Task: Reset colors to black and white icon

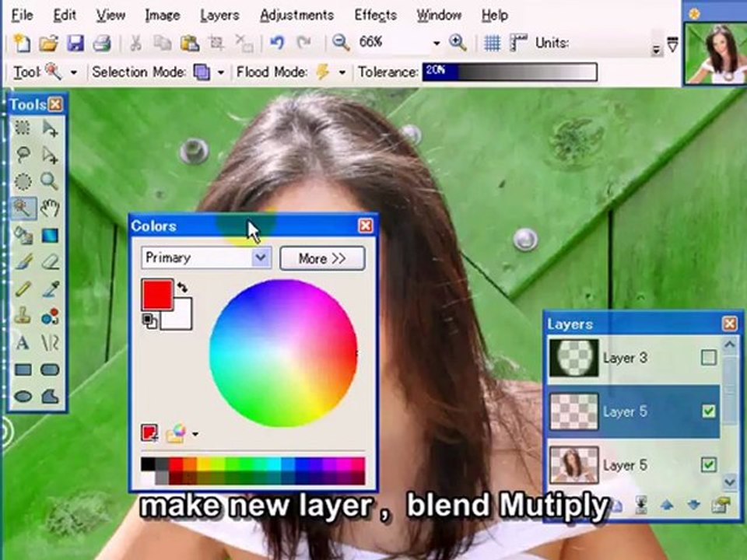Action: pyautogui.click(x=149, y=320)
